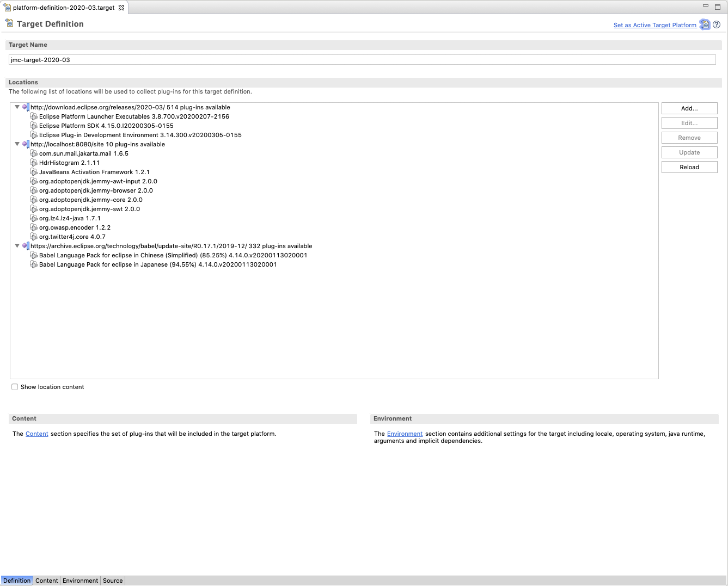Switch to the Content tab
728x586 pixels.
pos(47,581)
